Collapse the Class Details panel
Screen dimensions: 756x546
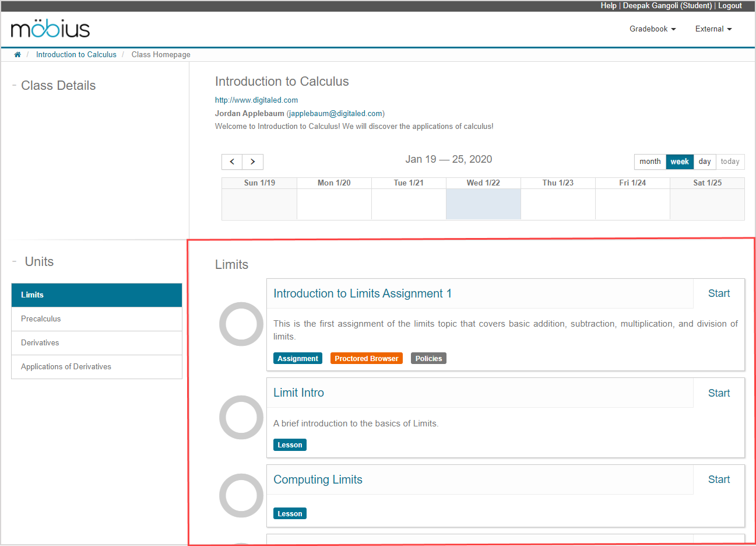pos(14,85)
